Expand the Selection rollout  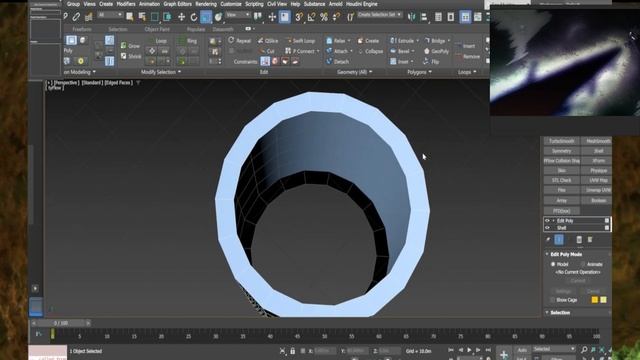click(x=547, y=312)
